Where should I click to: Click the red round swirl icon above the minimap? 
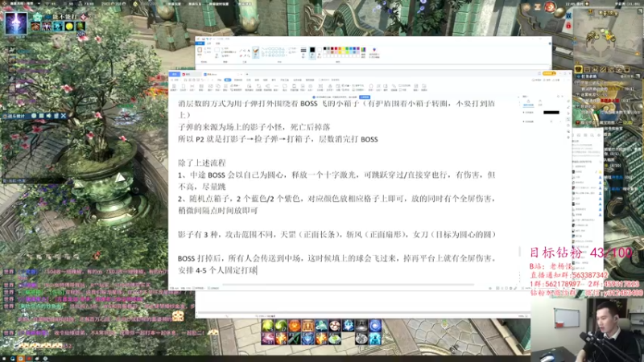[550, 7]
